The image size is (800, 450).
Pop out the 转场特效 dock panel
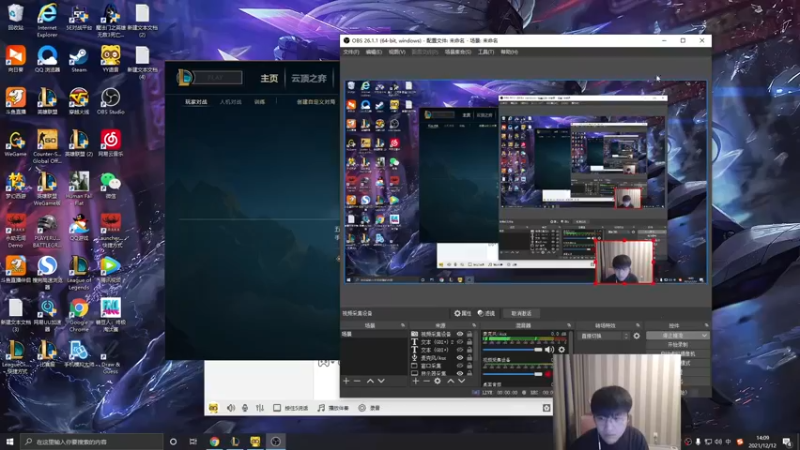pos(638,325)
